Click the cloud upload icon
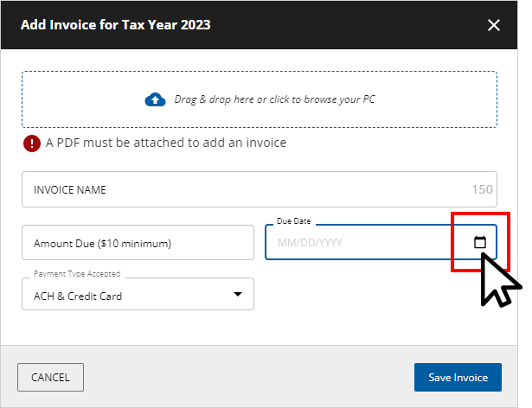532x408 pixels. pyautogui.click(x=155, y=99)
